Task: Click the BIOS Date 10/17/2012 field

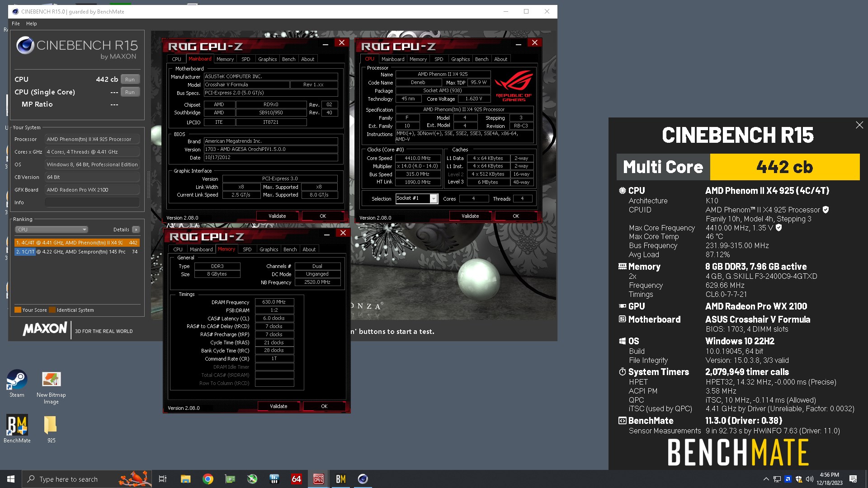Action: [271, 158]
